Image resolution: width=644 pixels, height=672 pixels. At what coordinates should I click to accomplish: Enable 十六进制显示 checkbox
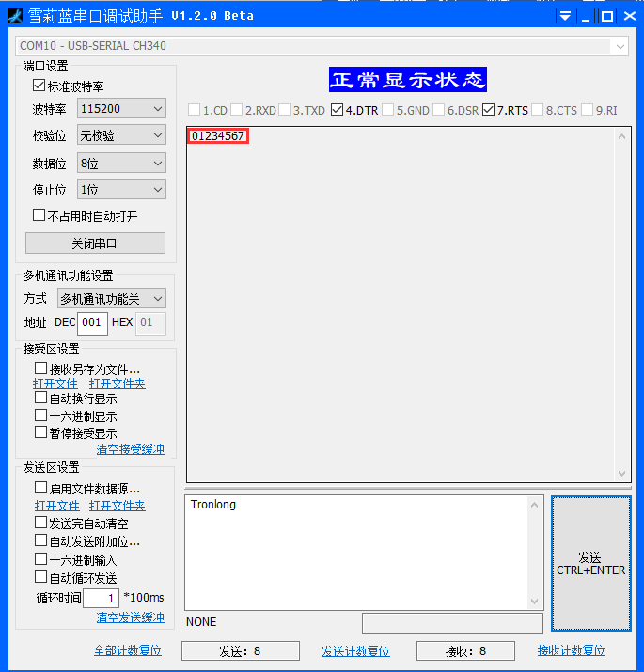pos(40,414)
